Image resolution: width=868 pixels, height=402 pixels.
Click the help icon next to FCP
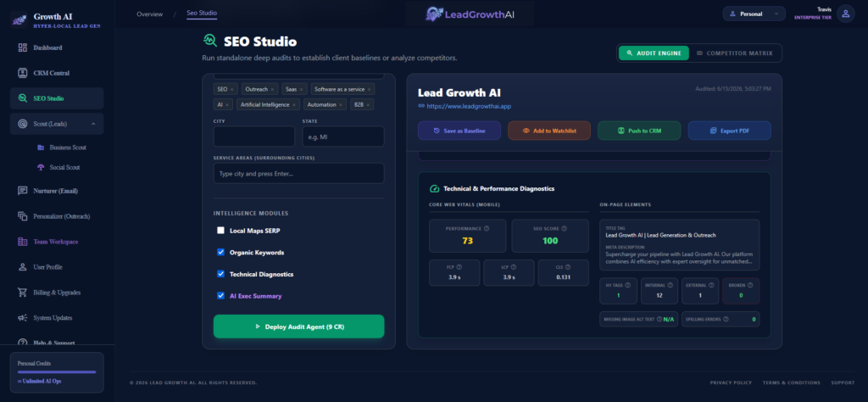point(459,267)
